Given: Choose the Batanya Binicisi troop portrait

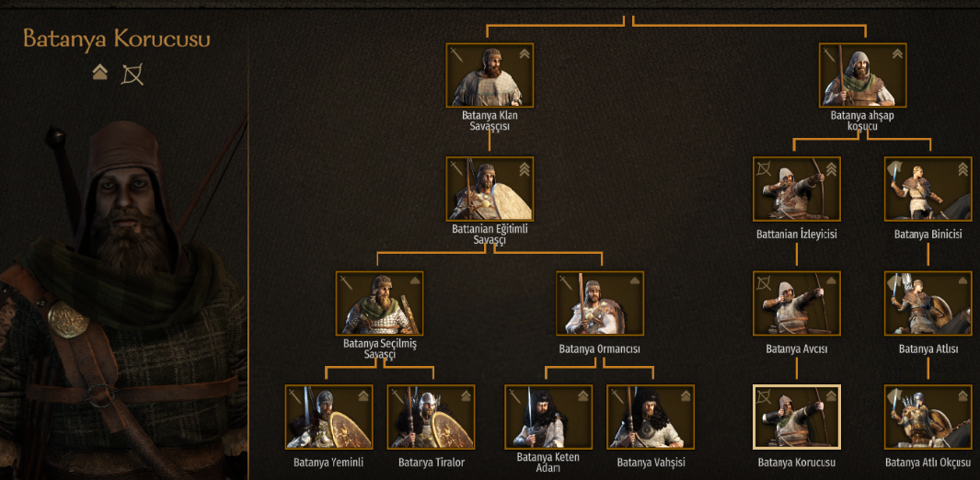Looking at the screenshot, I should pos(928,189).
